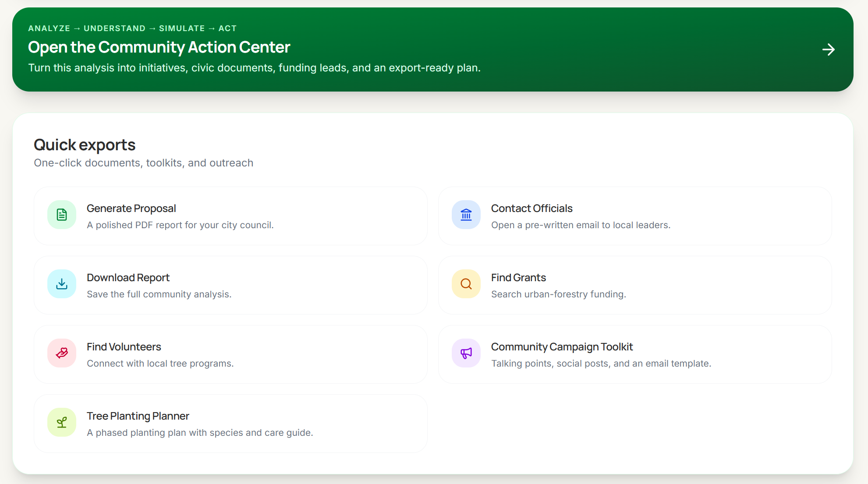The height and width of the screenshot is (484, 868).
Task: Click the Tree Planting Planner sprout icon
Action: (x=62, y=422)
